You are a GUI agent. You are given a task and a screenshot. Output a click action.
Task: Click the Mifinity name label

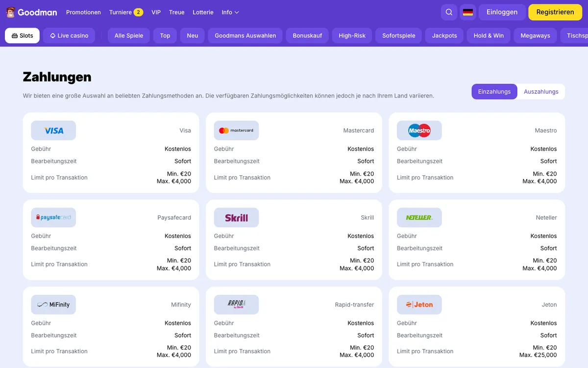point(181,305)
